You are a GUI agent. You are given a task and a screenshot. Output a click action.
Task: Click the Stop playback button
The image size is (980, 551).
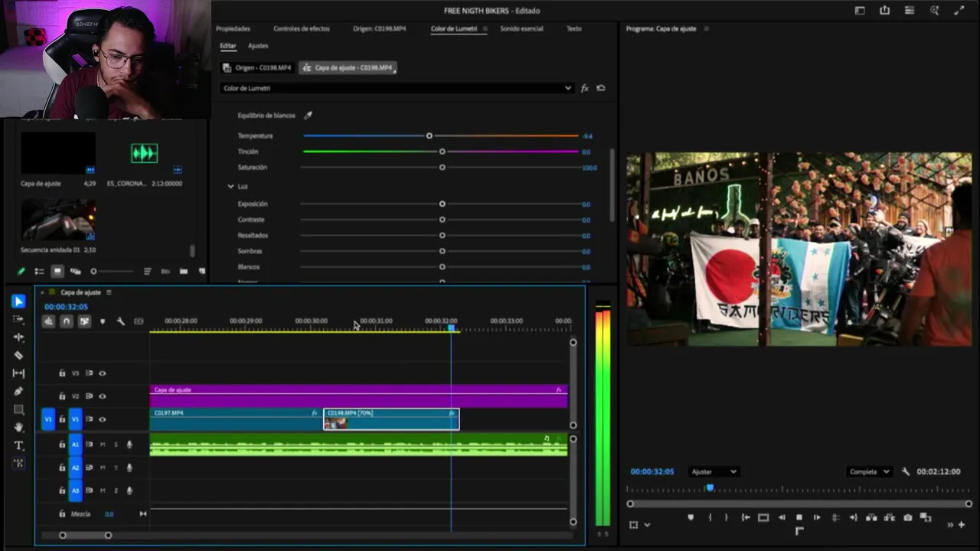pyautogui.click(x=799, y=517)
